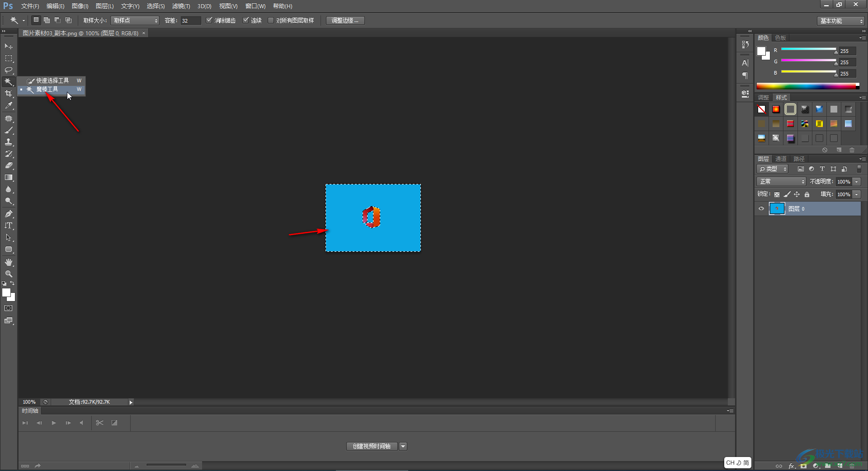Open the tool preset picker arrow
The image size is (868, 471).
24,20
